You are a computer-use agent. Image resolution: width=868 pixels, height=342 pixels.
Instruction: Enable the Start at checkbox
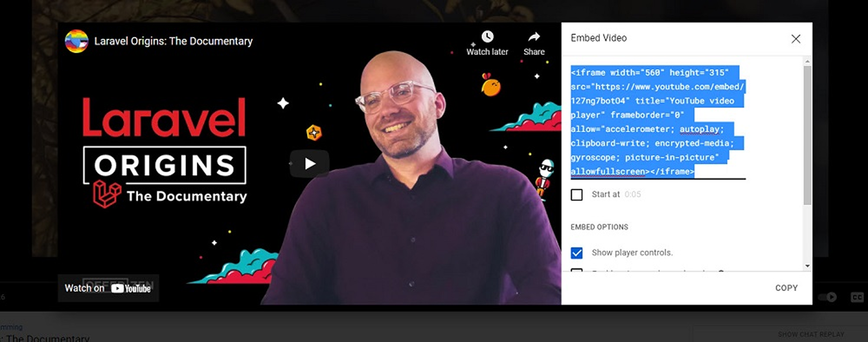(x=577, y=194)
